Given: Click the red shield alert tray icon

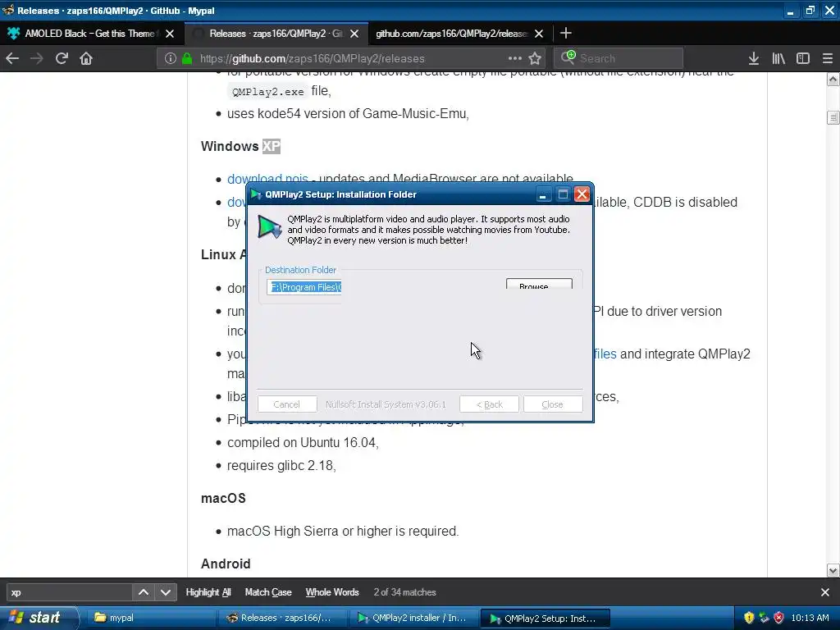Looking at the screenshot, I should coord(779,618).
